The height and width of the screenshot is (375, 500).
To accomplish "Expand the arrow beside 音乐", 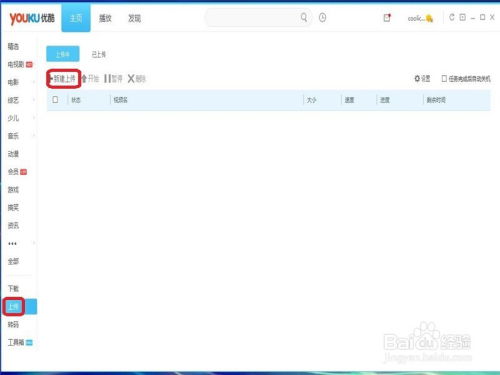I will click(34, 135).
